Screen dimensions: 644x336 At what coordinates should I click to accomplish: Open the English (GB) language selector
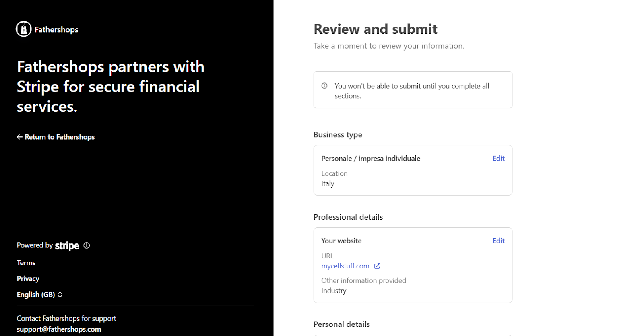click(39, 295)
